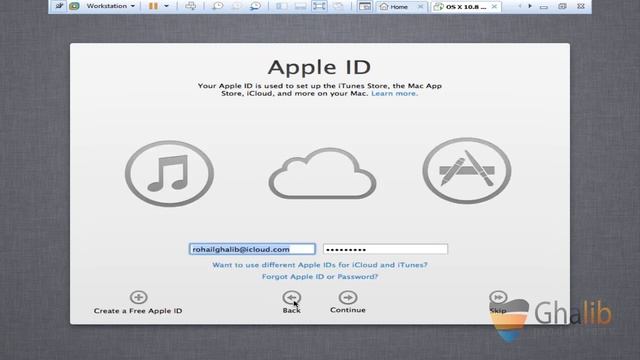The width and height of the screenshot is (640, 360).
Task: Restore the VMware window size
Action: pos(562,6)
